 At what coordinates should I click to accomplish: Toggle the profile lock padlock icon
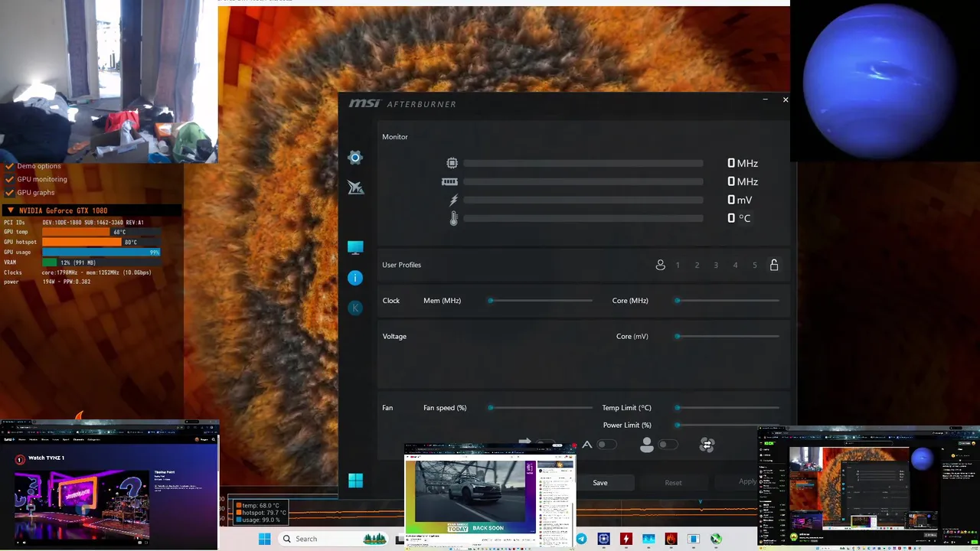(774, 265)
